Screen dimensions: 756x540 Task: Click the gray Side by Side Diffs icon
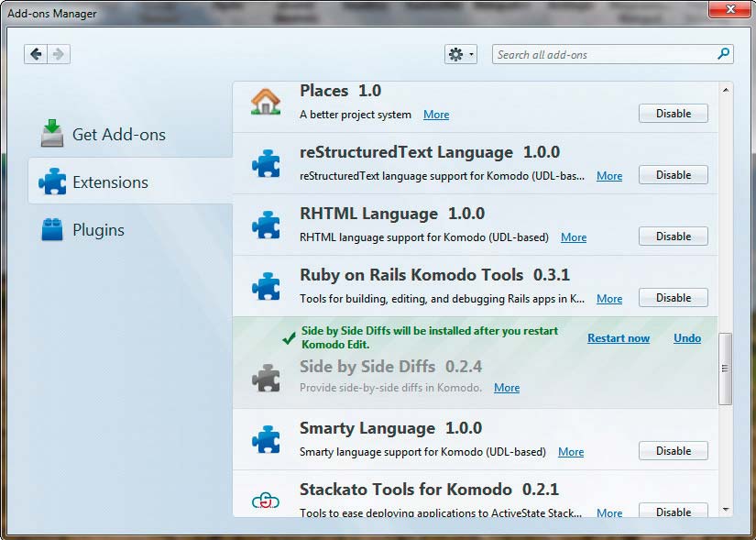click(x=266, y=378)
